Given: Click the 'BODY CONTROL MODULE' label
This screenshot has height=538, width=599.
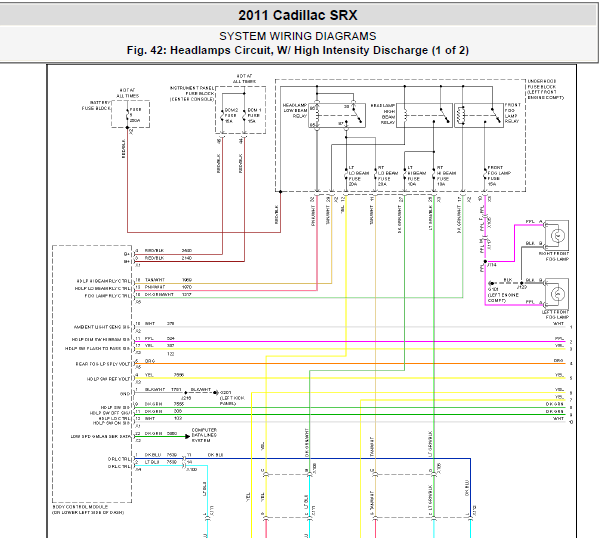Looking at the screenshot, I should 80,507.
